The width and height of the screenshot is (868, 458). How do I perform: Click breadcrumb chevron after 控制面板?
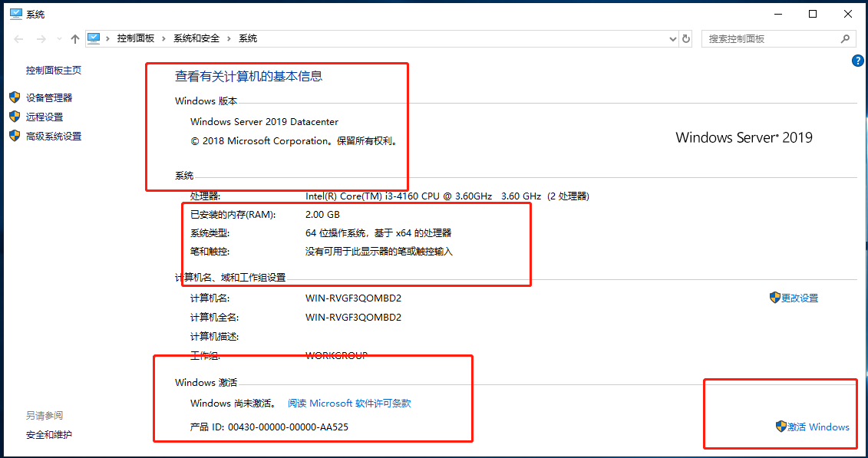coord(164,38)
